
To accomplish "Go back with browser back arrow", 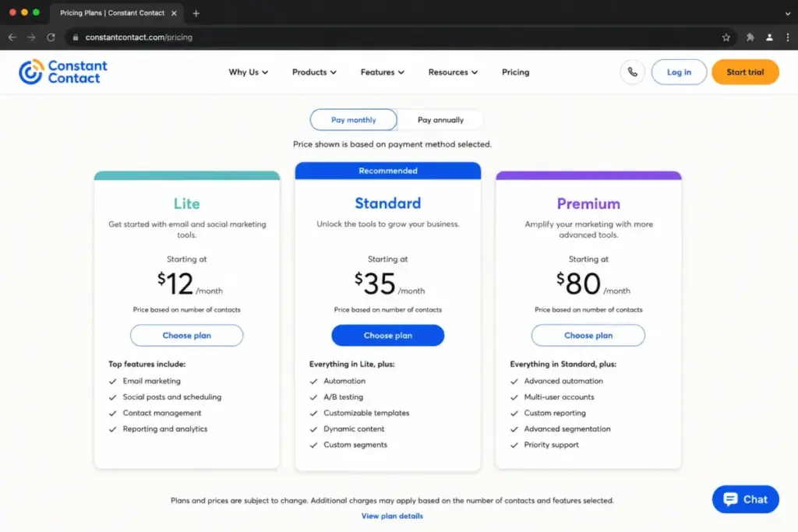I will pos(12,37).
